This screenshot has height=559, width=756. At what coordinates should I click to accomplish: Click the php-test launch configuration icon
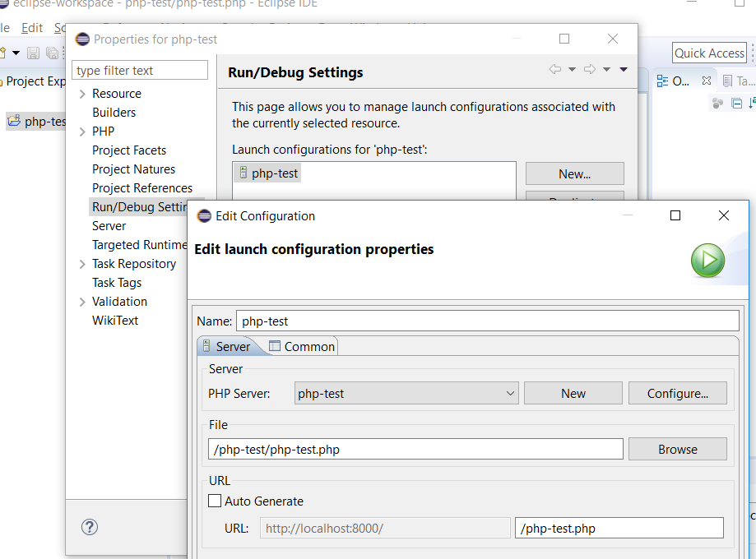point(243,172)
